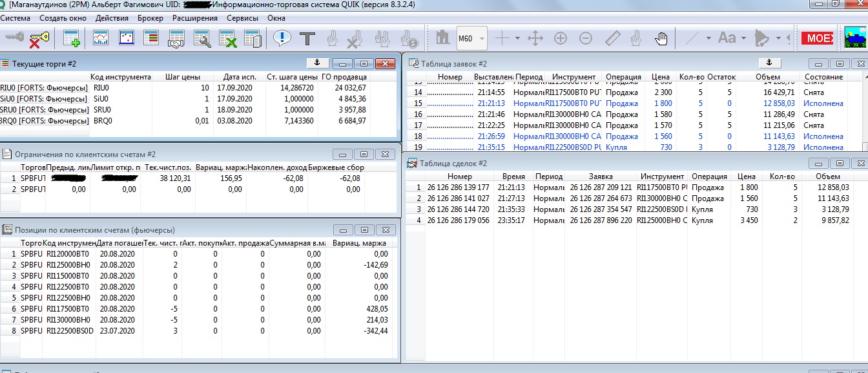This screenshot has width=868, height=373.
Task: Click the Состояние column header in orders table
Action: click(x=823, y=77)
